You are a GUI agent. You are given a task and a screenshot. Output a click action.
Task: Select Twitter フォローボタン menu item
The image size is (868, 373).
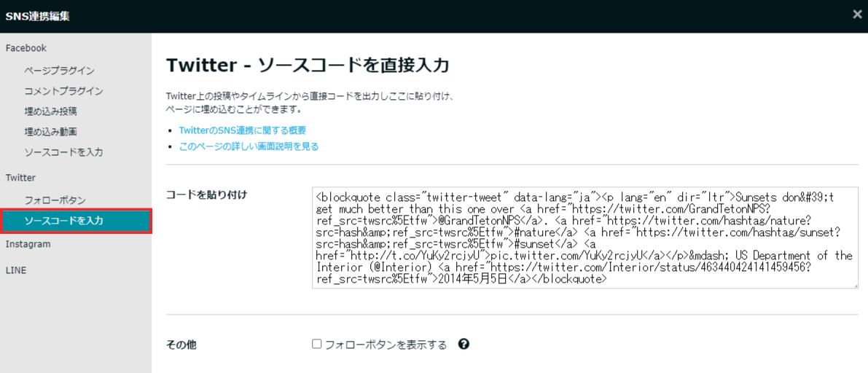[55, 200]
